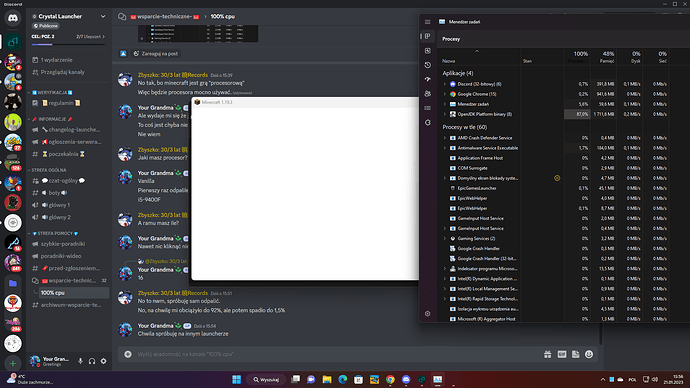The height and width of the screenshot is (388, 690).
Task: Attach a file with plus icon
Action: [x=128, y=354]
